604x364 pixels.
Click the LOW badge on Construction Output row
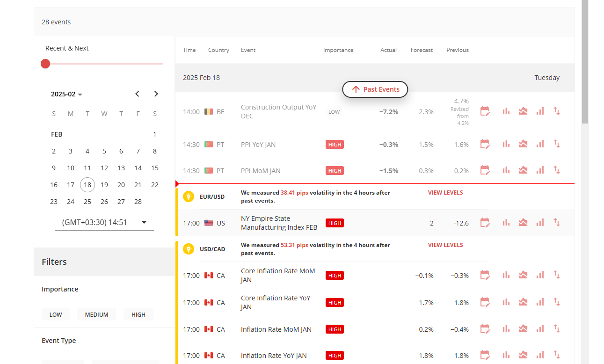tap(334, 112)
